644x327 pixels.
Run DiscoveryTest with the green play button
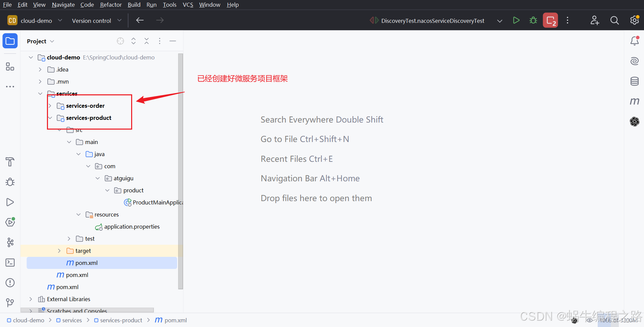516,20
